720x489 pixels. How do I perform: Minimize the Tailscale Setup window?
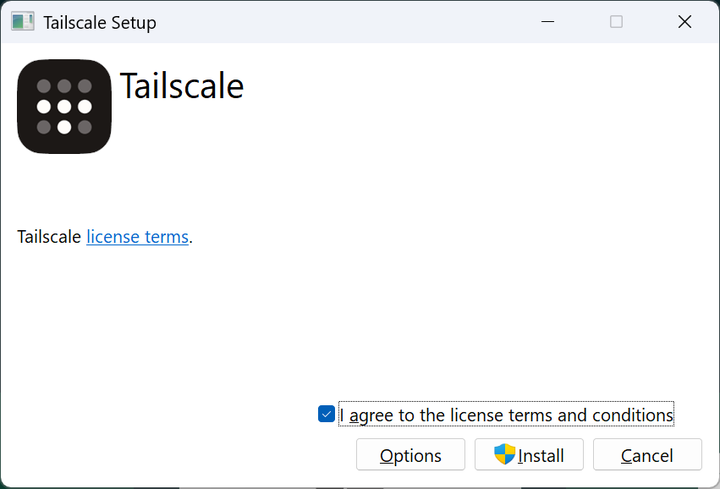pyautogui.click(x=547, y=22)
